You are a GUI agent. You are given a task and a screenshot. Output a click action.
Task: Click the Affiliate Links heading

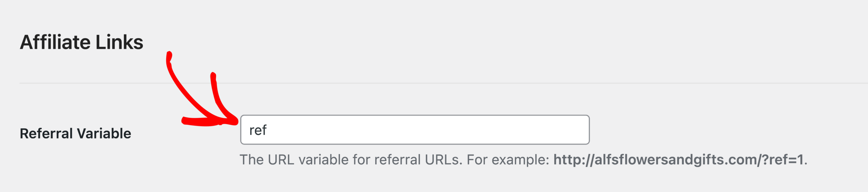pyautogui.click(x=81, y=42)
